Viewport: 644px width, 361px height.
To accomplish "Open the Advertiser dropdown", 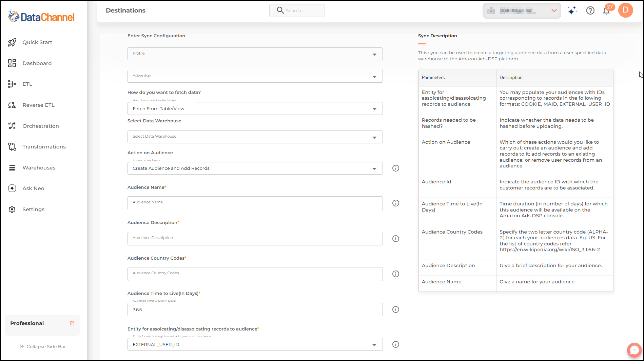I will 255,76.
